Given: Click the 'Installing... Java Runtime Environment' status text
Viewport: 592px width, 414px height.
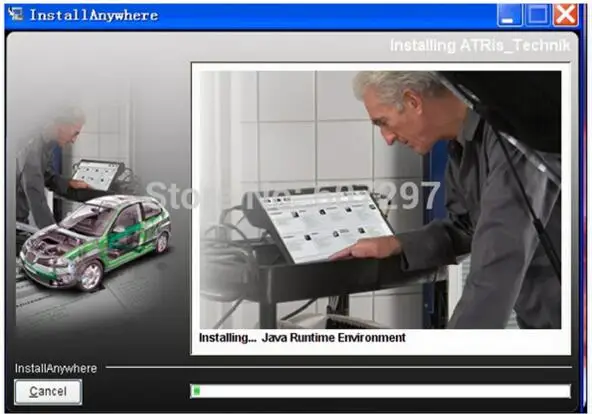Looking at the screenshot, I should 302,337.
